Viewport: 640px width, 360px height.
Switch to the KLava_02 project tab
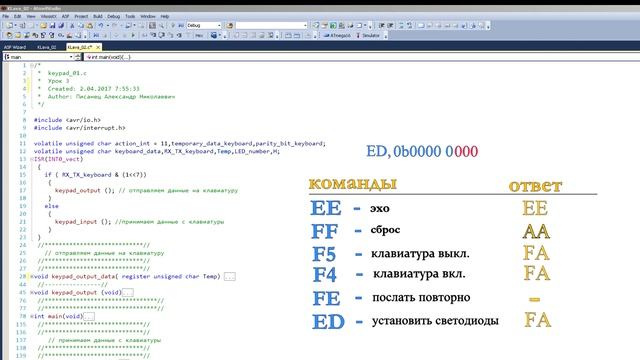point(47,47)
